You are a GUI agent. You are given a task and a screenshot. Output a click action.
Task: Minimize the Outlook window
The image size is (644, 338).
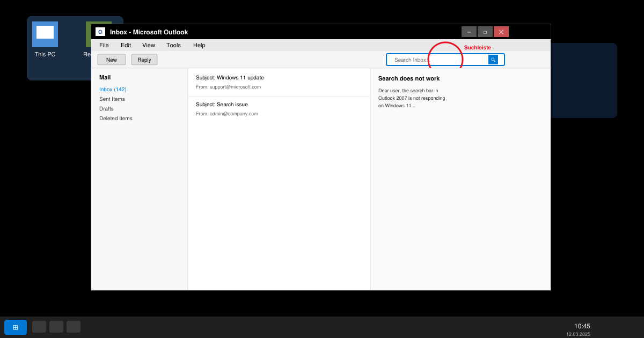[469, 32]
